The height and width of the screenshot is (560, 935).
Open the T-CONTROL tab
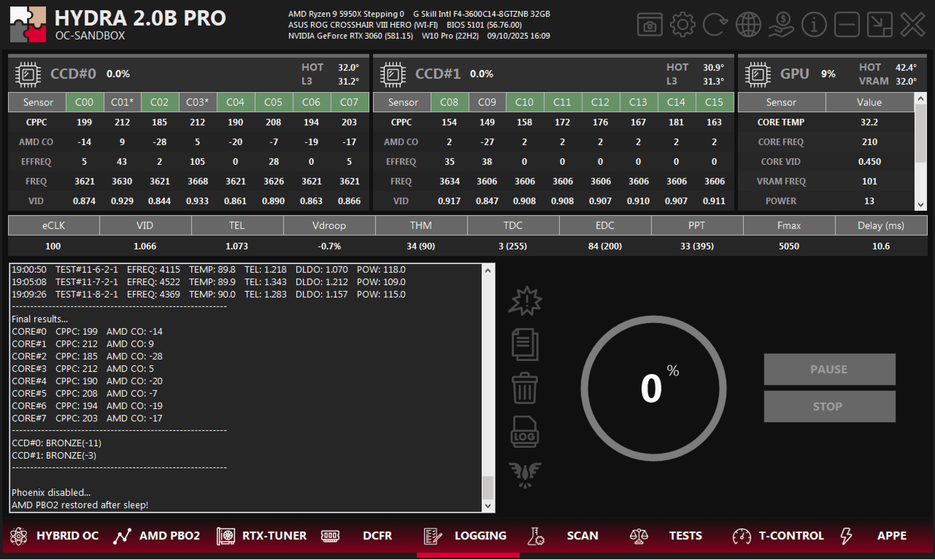(778, 536)
